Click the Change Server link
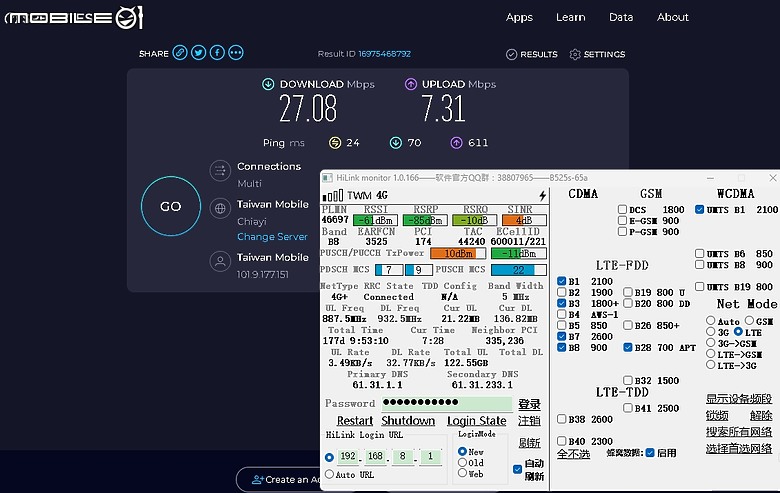Screen dimensions: 780x493 [x=272, y=237]
